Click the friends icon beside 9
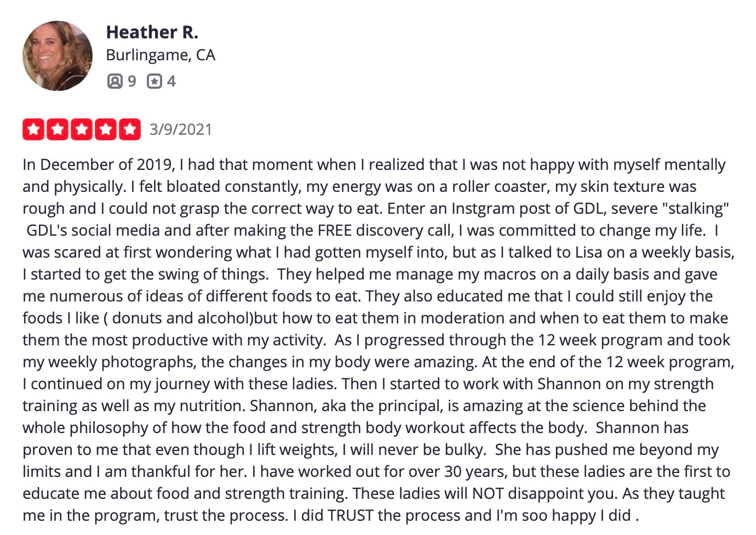 114,81
